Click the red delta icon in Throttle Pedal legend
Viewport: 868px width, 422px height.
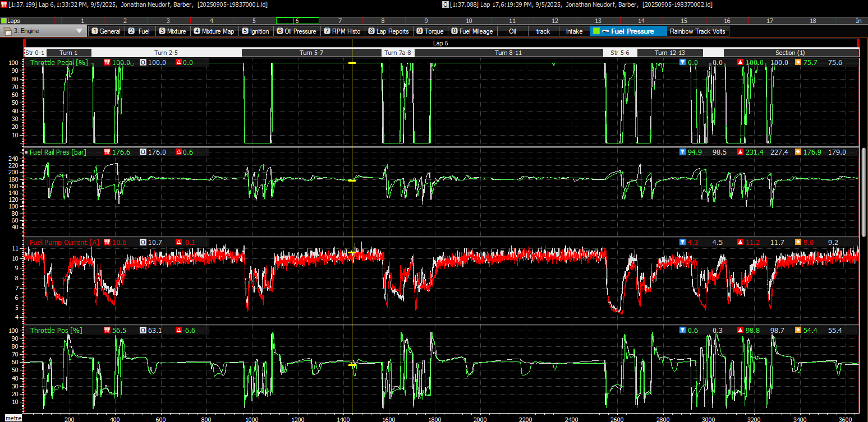pos(178,63)
